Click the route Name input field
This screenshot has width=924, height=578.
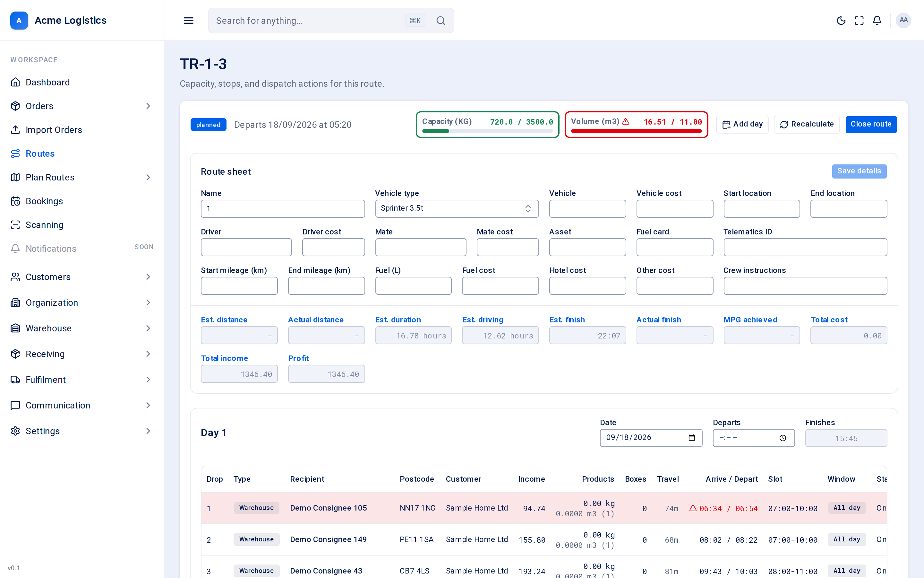click(283, 208)
